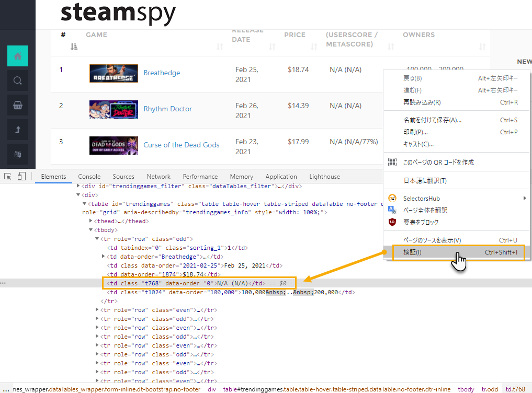Open the Curse of the Dead Gods link
Viewport: 532px width, 393px height.
point(182,145)
